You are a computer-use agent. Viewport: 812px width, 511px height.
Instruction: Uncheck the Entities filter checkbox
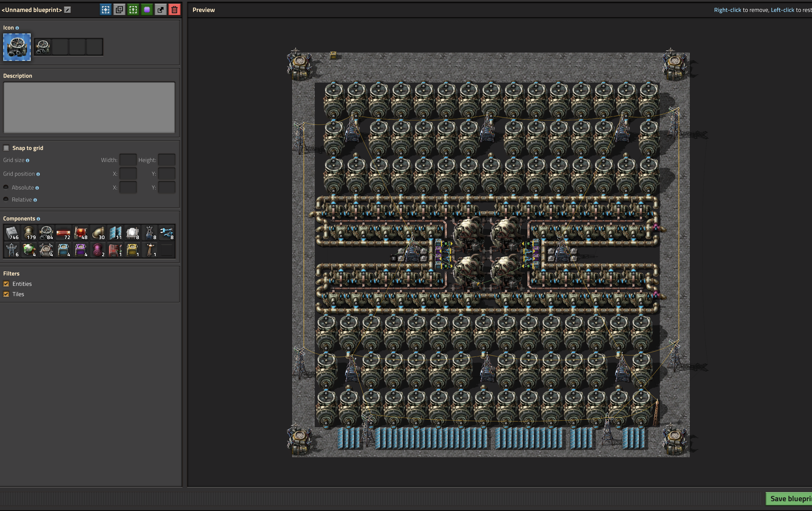[x=6, y=284]
